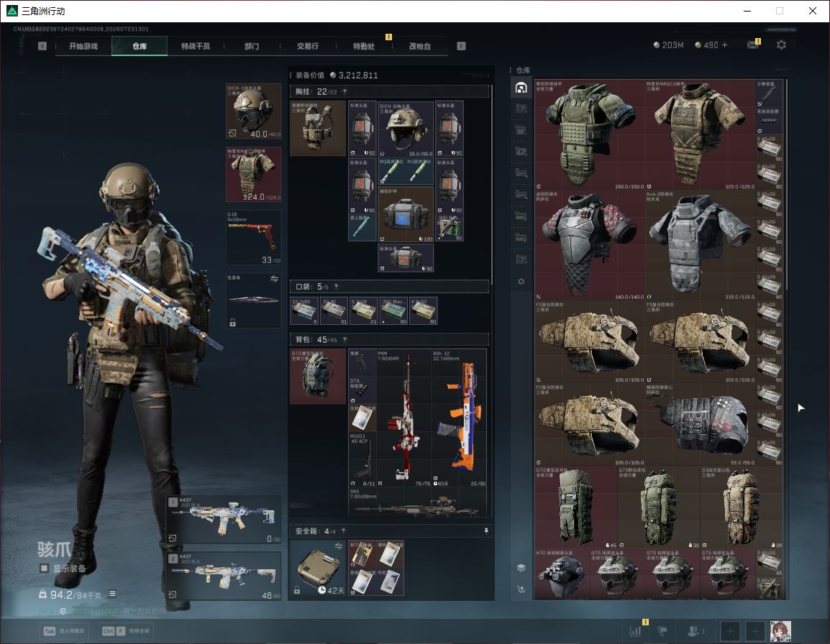The width and height of the screenshot is (830, 644).
Task: Click the 203M currency balance
Action: tap(669, 45)
